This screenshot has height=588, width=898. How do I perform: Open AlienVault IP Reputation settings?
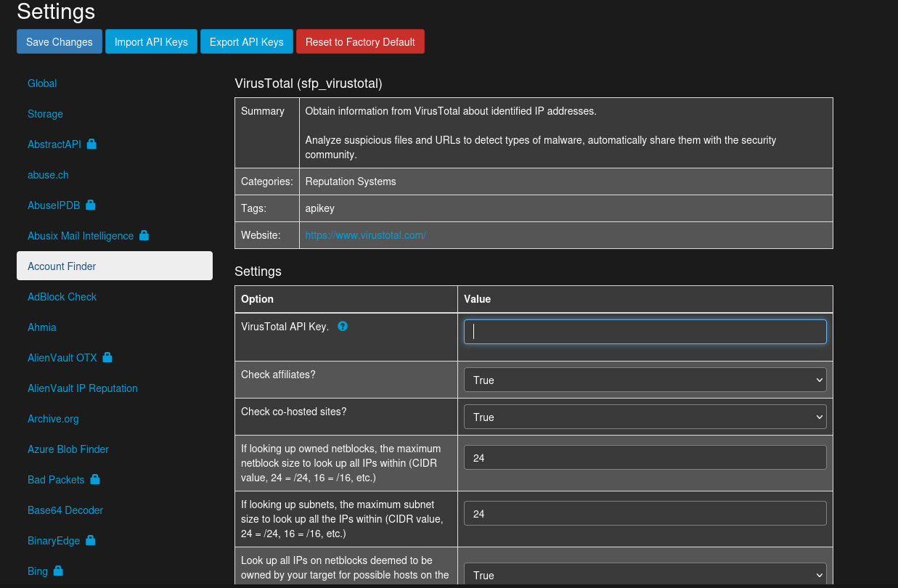(x=83, y=388)
